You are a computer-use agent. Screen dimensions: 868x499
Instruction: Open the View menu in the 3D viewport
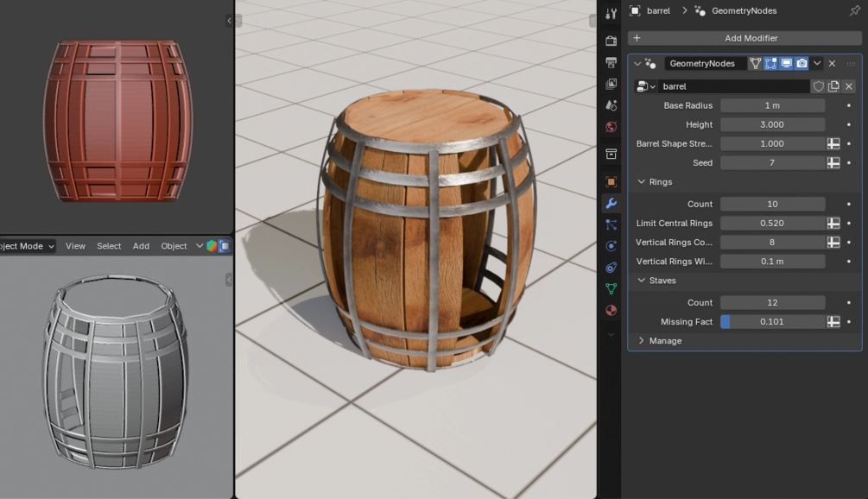pyautogui.click(x=74, y=245)
